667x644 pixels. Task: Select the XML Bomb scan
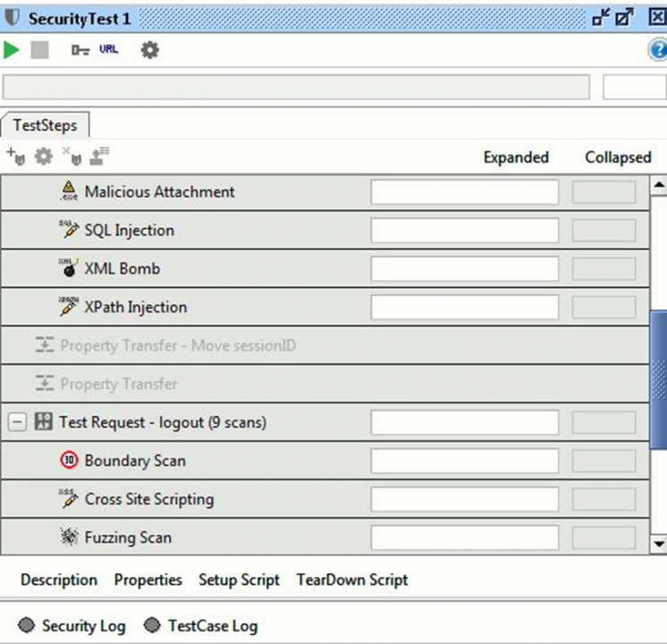click(122, 268)
